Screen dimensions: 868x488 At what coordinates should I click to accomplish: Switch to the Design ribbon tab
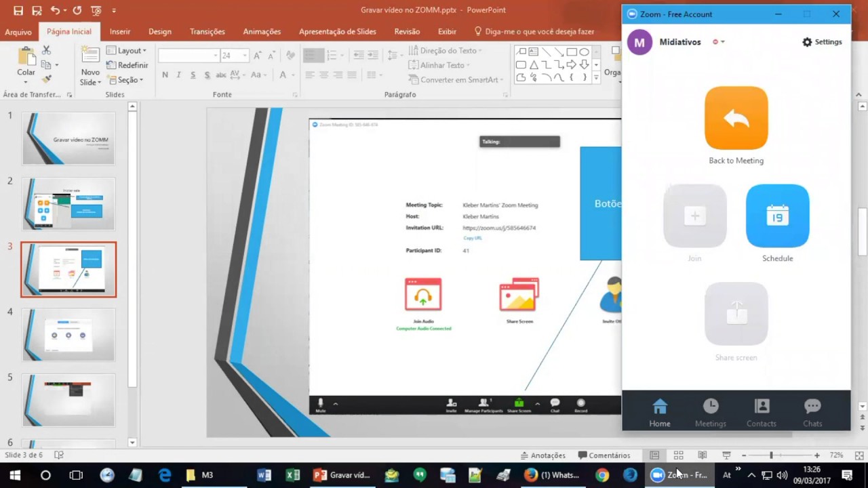160,32
